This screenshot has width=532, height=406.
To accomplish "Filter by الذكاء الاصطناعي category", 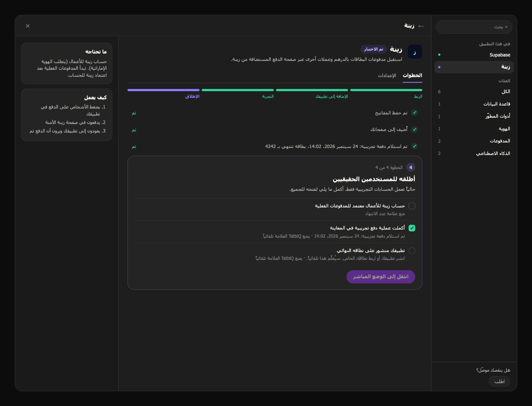I will point(474,154).
